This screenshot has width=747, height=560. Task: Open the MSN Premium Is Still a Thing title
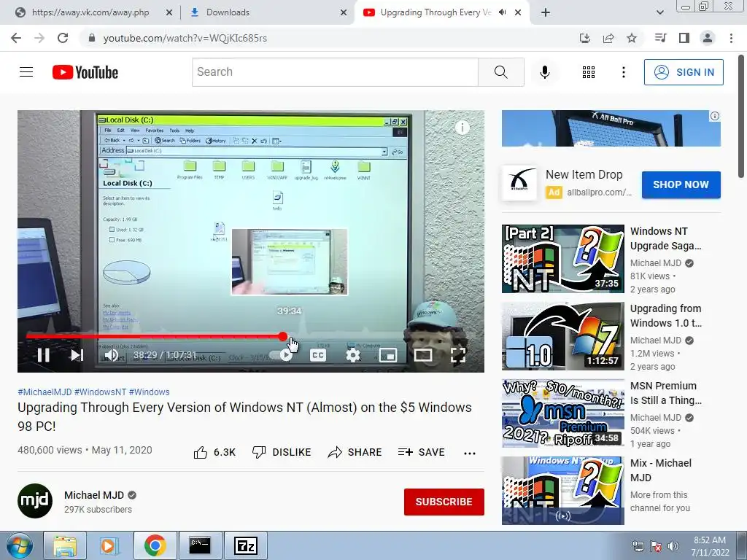click(x=665, y=393)
